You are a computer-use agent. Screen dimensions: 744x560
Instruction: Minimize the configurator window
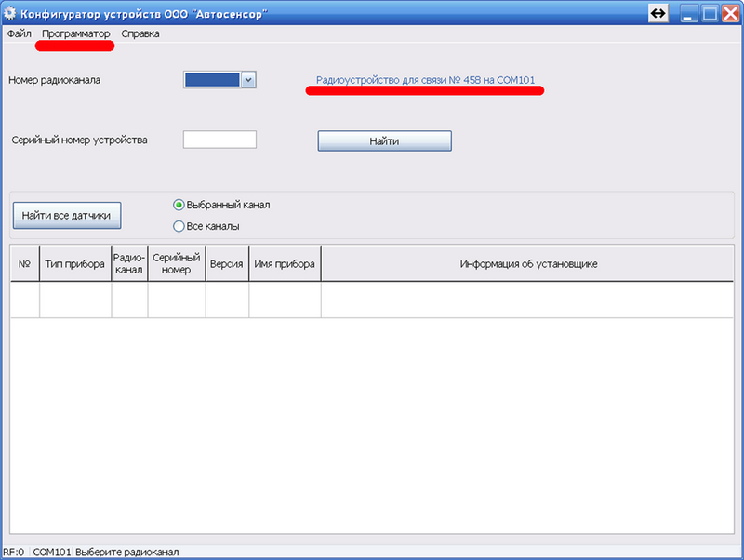point(688,13)
